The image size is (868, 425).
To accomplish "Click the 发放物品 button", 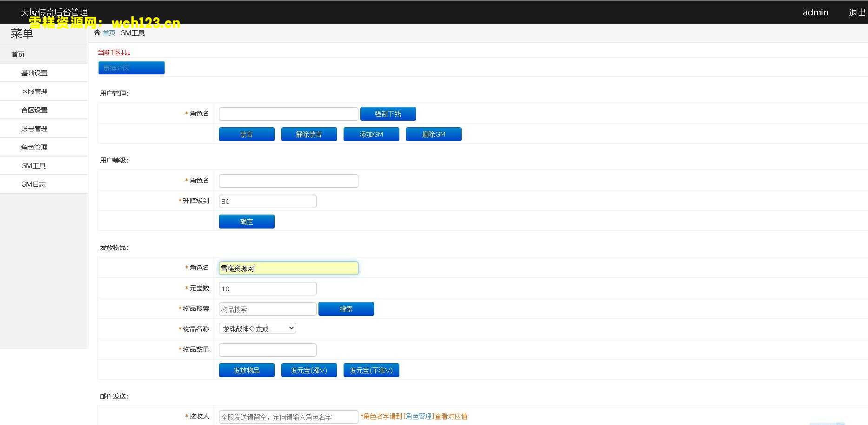I will [246, 370].
